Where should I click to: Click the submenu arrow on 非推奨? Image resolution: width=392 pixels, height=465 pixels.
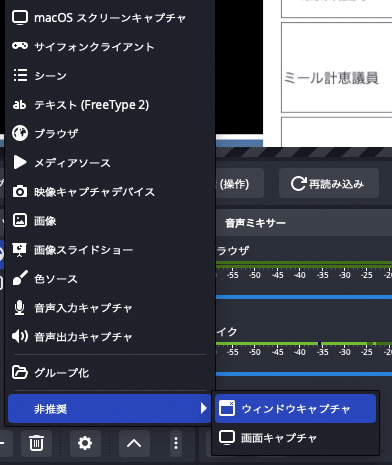click(203, 408)
